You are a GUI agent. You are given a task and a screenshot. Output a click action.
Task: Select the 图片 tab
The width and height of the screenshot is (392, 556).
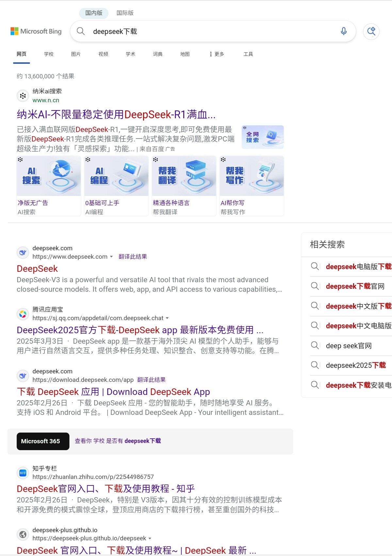pyautogui.click(x=76, y=54)
